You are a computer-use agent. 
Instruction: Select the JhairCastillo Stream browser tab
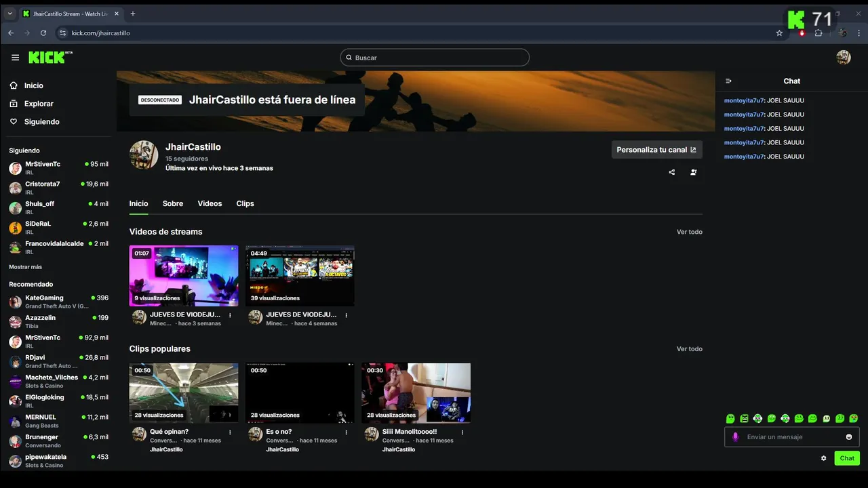coord(71,14)
